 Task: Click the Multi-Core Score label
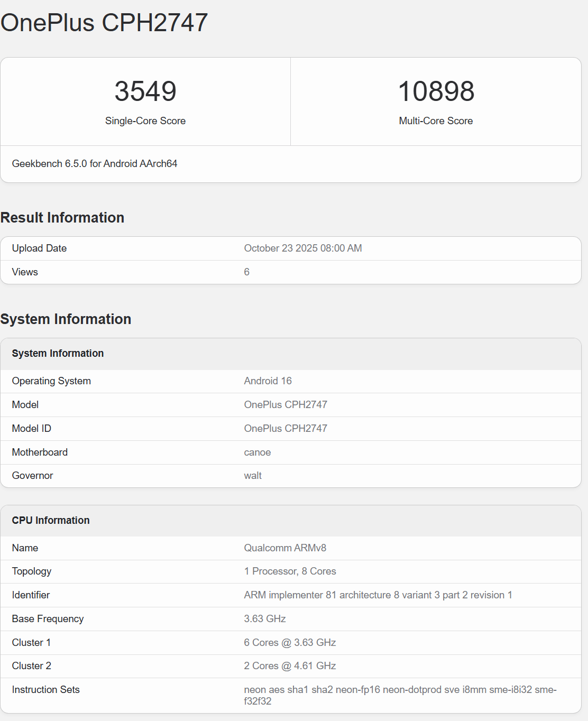(436, 121)
